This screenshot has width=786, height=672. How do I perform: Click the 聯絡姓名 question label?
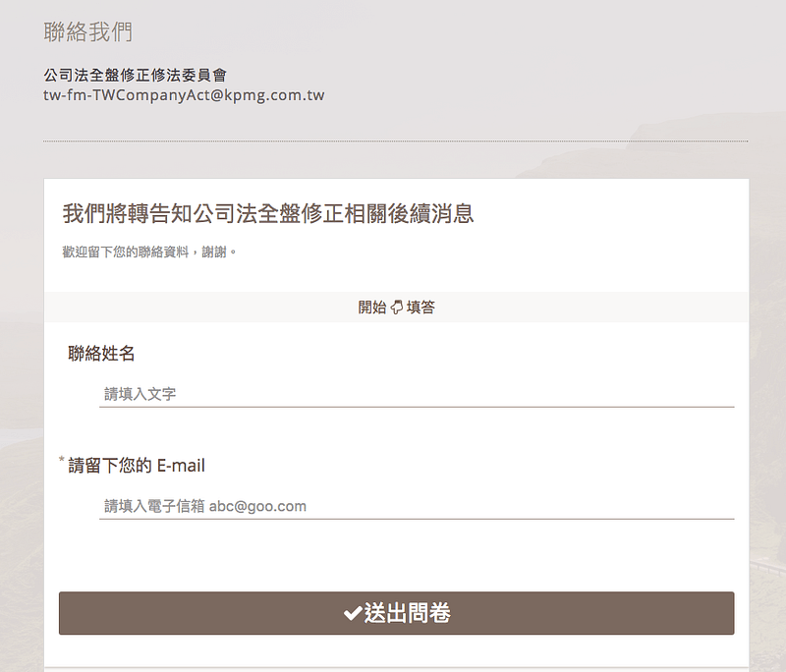point(101,354)
